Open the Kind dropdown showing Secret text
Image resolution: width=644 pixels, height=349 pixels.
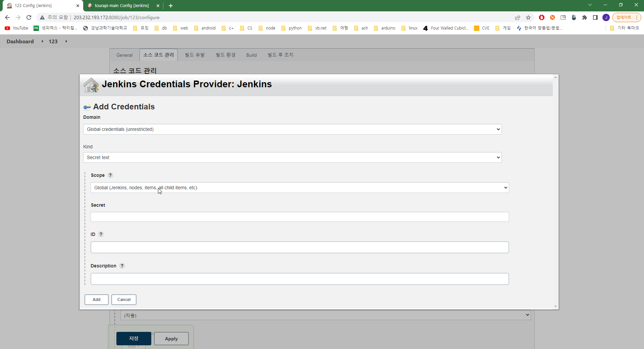tap(292, 157)
